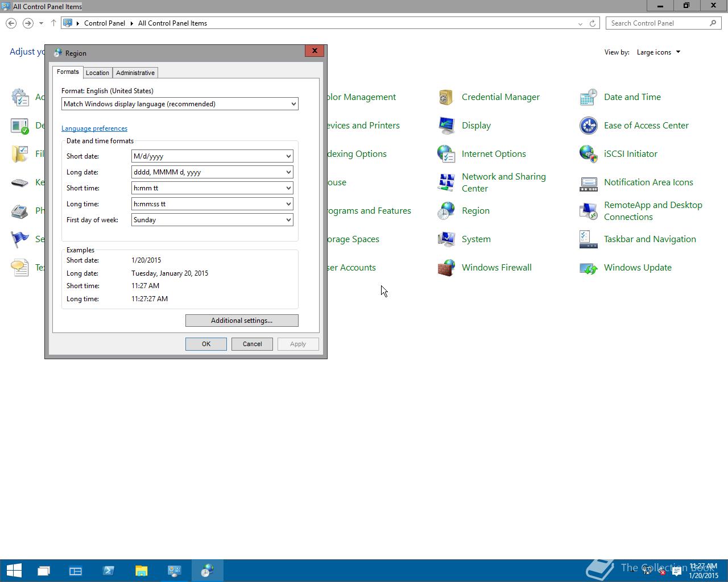Click the Task View taskbar icon
Image resolution: width=728 pixels, height=582 pixels.
[43, 571]
